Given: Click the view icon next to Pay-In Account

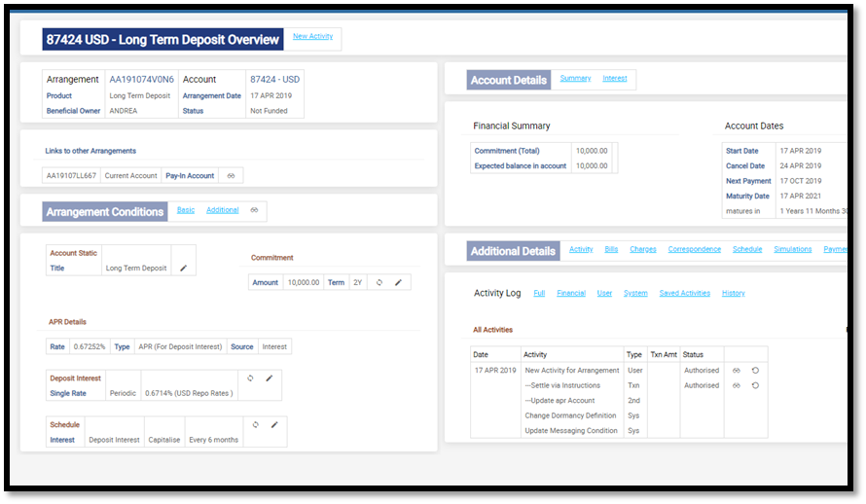Looking at the screenshot, I should [232, 176].
